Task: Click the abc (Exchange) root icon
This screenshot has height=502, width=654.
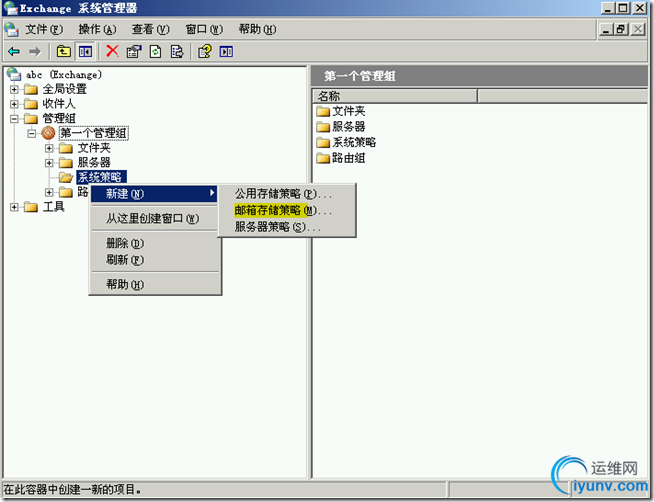Action: click(14, 74)
